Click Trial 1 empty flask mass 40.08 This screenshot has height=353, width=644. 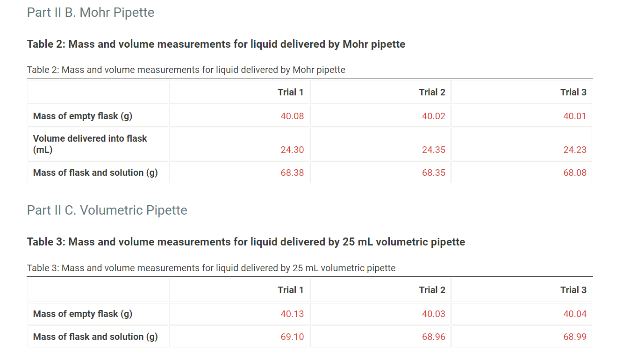point(292,116)
